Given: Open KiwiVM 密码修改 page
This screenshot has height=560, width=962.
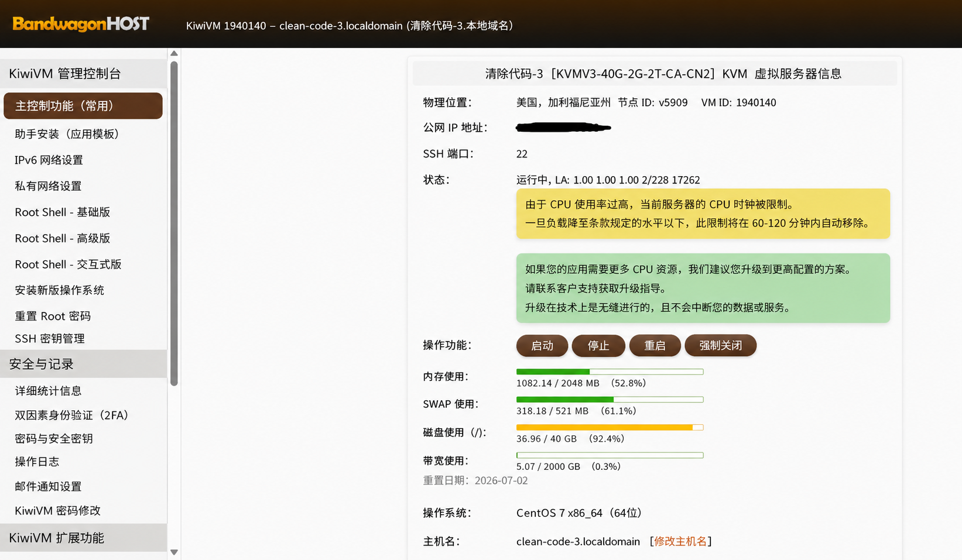Looking at the screenshot, I should tap(57, 510).
